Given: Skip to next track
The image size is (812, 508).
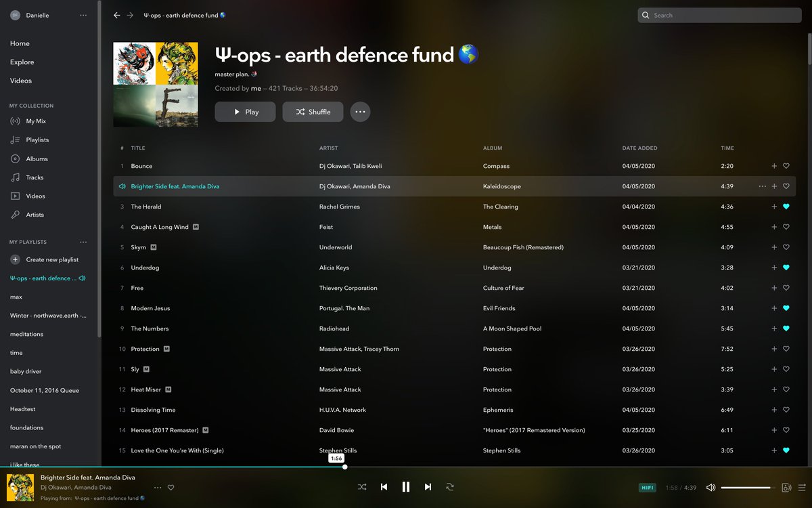Looking at the screenshot, I should click(428, 487).
